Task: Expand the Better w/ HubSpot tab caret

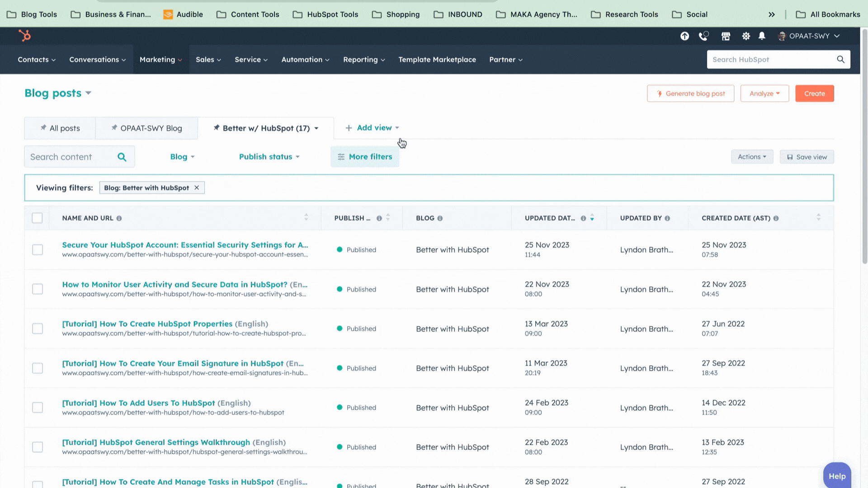Action: [316, 128]
